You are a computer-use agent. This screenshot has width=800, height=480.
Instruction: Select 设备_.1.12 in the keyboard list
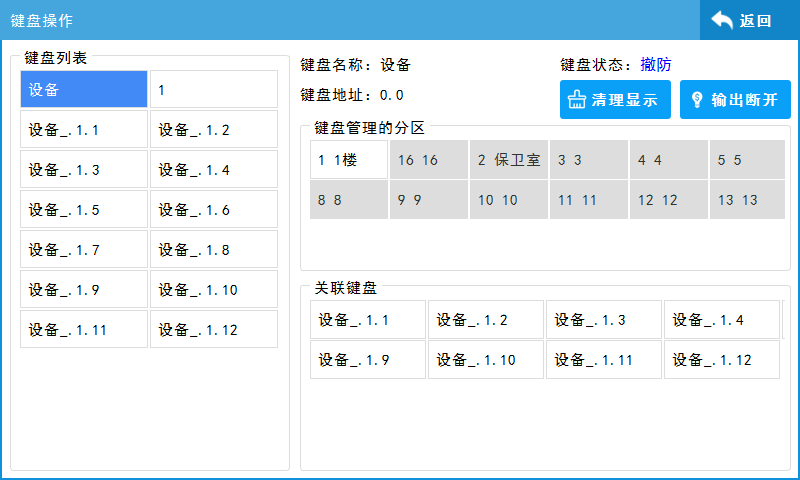click(x=214, y=330)
